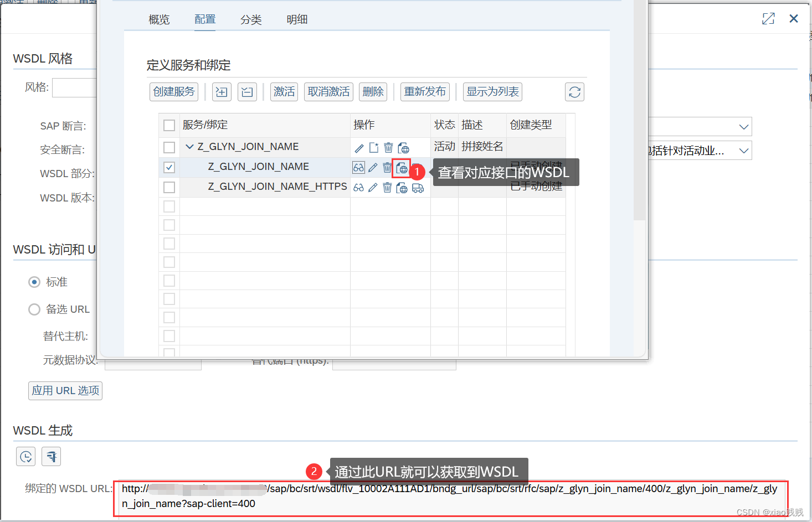Click the 应用 URL 选项 button

(x=65, y=391)
